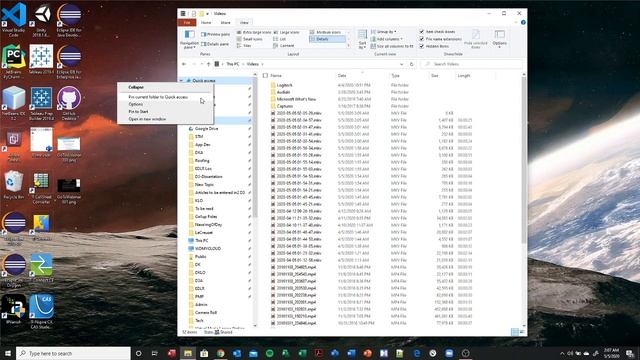640x360 pixels.
Task: Open address bar history dropdown arrow
Action: [402, 64]
